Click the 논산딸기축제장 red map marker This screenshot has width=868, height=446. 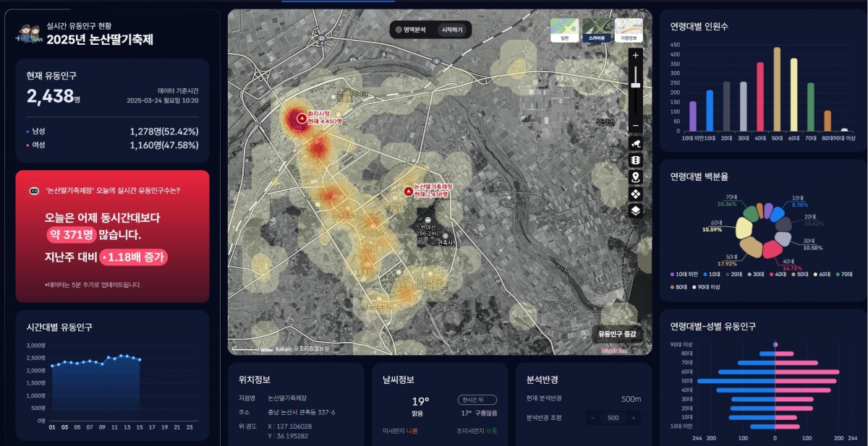[x=409, y=190]
